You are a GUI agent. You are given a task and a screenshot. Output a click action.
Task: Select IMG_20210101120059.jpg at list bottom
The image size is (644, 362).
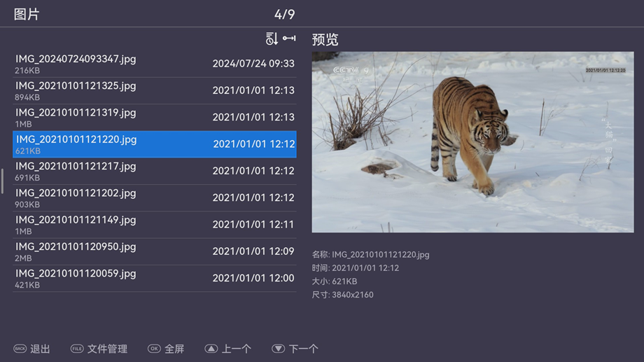pos(154,278)
